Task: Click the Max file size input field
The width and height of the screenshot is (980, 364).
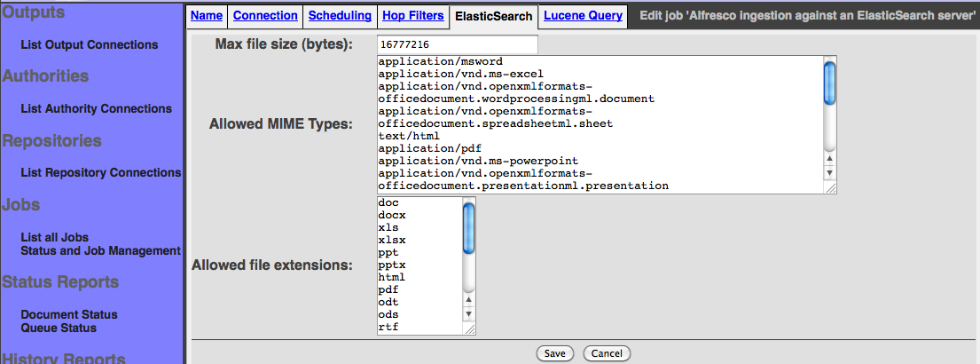Action: tap(455, 44)
